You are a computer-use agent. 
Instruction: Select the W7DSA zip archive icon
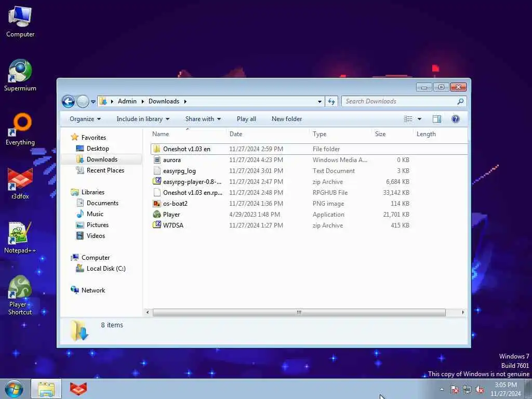click(x=157, y=225)
